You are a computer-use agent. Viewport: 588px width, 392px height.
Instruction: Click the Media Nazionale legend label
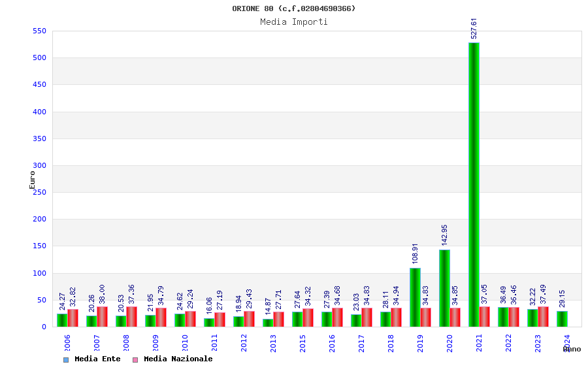point(178,359)
